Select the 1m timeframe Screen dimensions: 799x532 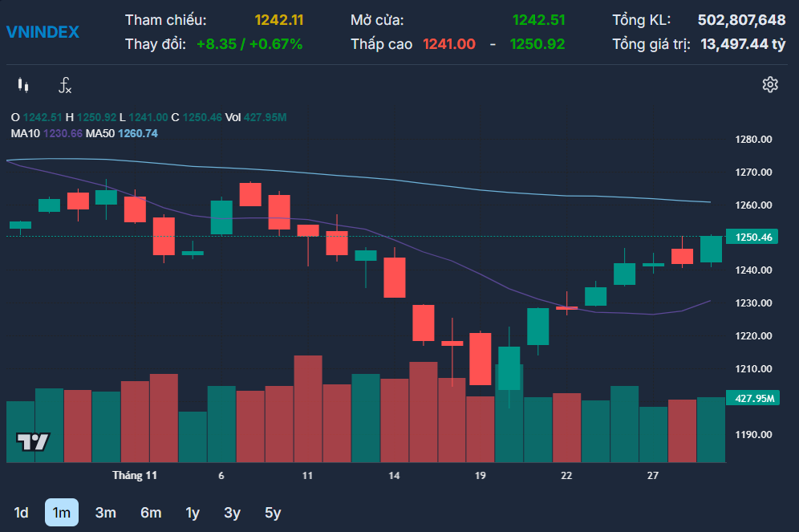click(x=61, y=513)
